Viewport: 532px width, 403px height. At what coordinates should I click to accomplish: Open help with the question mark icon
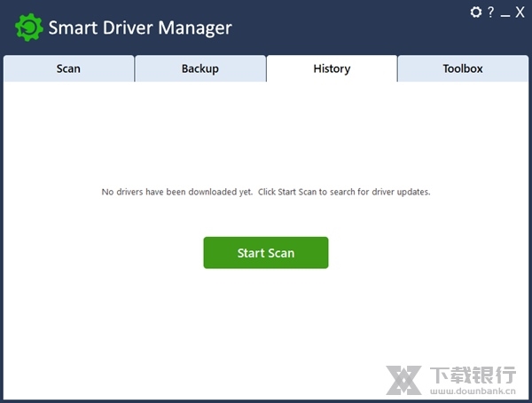[x=490, y=12]
